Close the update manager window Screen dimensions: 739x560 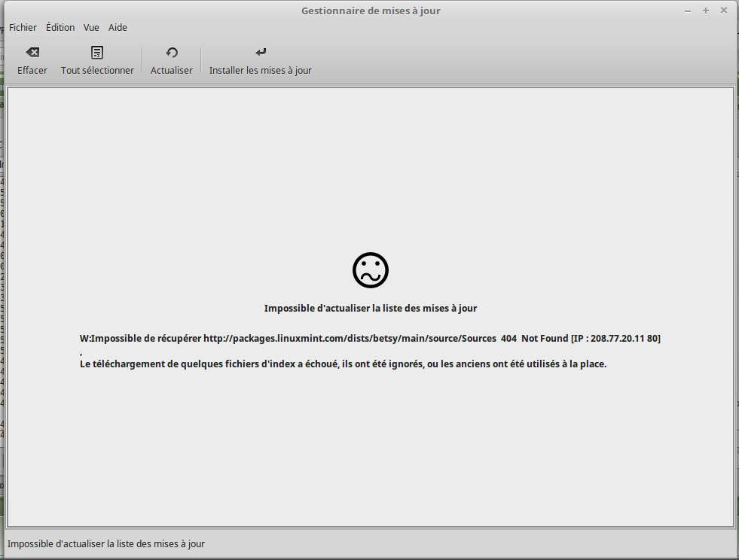point(724,11)
